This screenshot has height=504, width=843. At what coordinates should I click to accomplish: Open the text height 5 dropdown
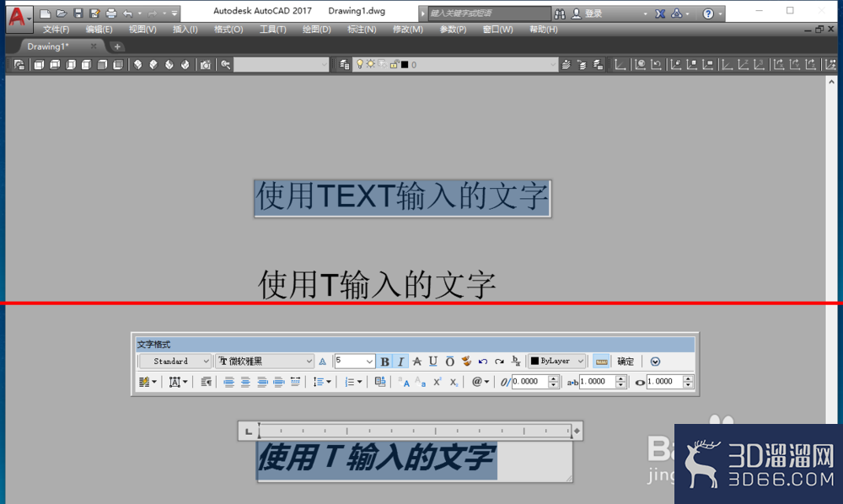click(369, 362)
